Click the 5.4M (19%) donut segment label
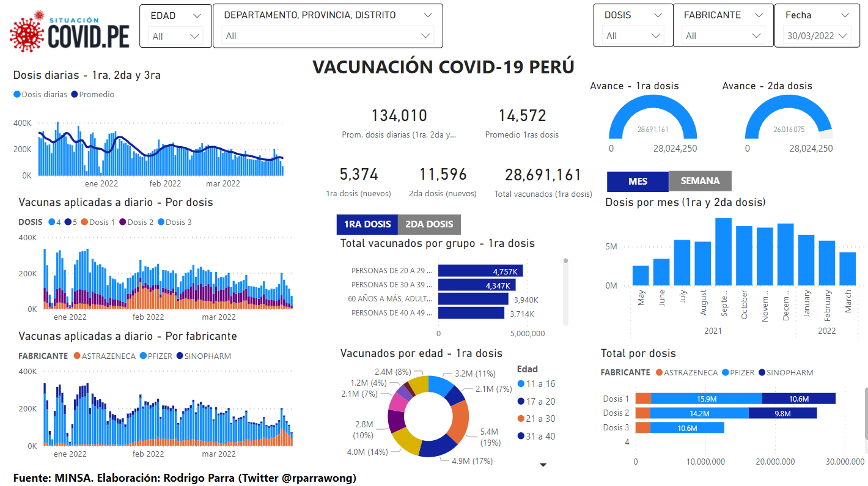 490,436
